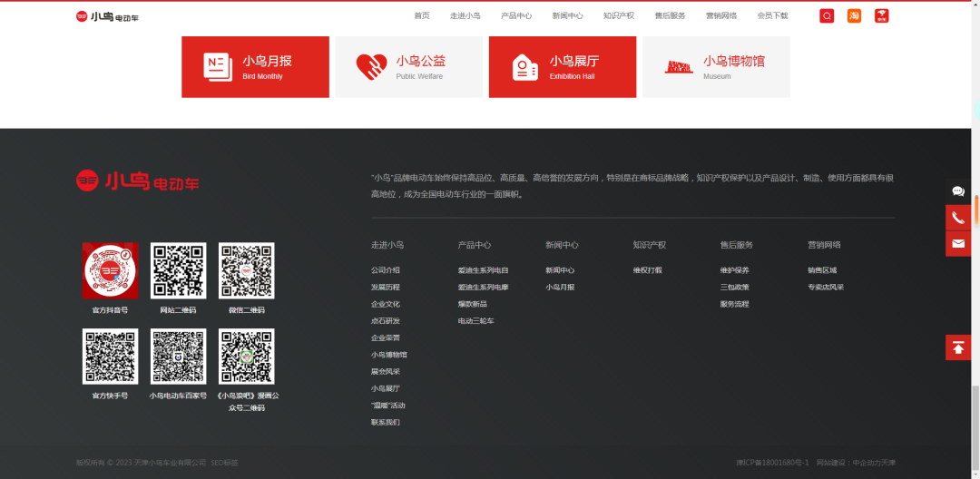Click the 官方抖音号 QR code
980x479 pixels.
click(110, 270)
